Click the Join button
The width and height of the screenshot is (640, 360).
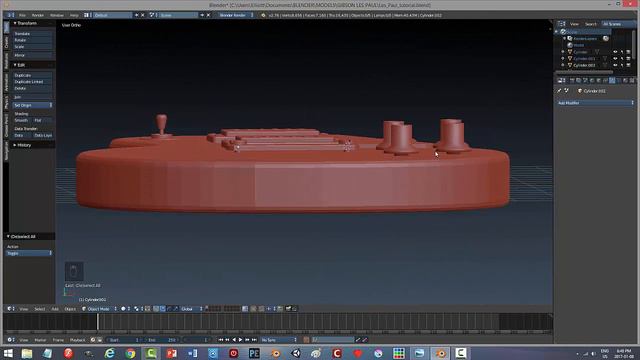point(32,97)
